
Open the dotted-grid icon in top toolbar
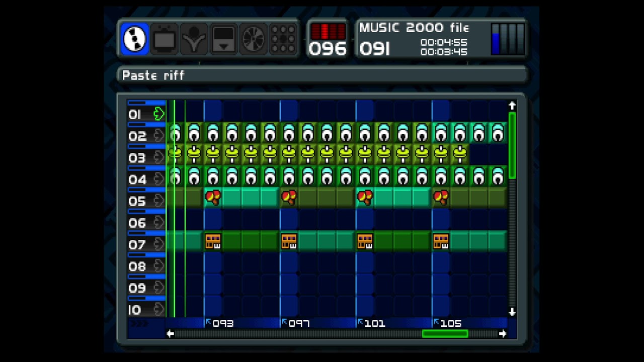click(x=283, y=39)
